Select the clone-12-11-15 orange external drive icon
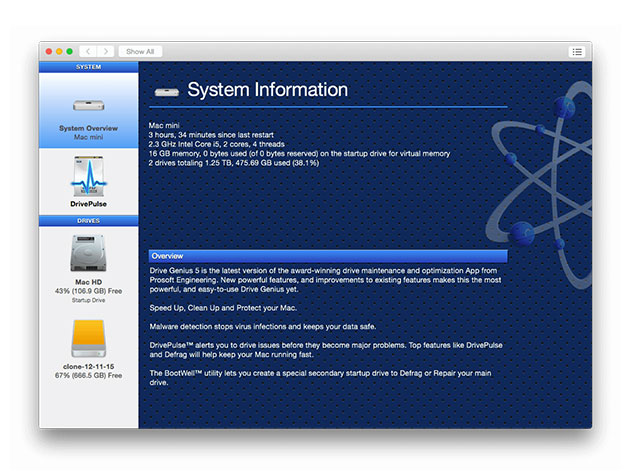Image resolution: width=630 pixels, height=473 pixels. pos(88,338)
